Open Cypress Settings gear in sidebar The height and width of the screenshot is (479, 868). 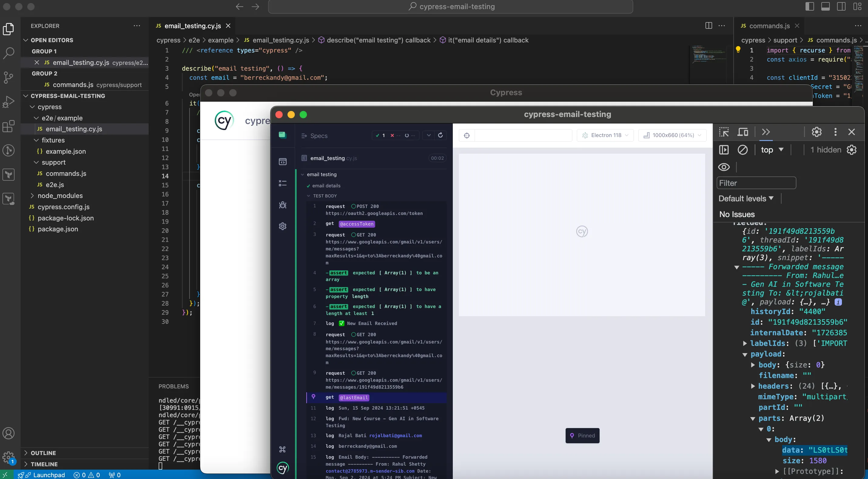tap(283, 226)
